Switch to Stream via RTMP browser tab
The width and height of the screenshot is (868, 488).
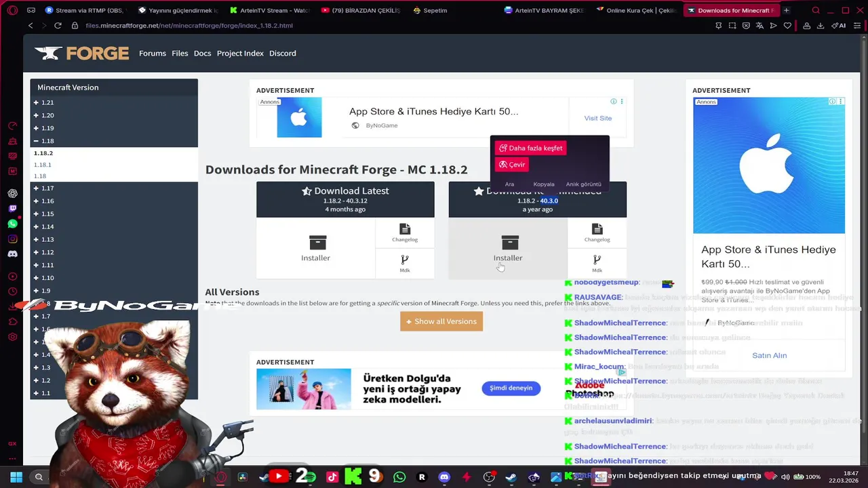click(85, 10)
